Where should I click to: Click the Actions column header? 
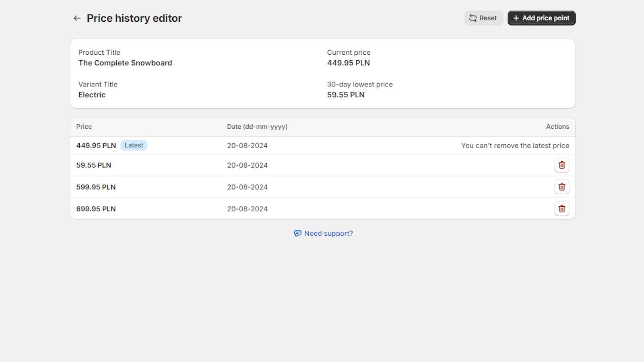click(x=557, y=127)
